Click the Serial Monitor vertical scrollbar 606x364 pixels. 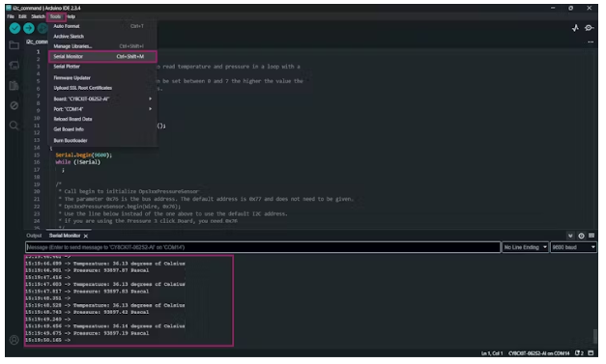point(594,336)
